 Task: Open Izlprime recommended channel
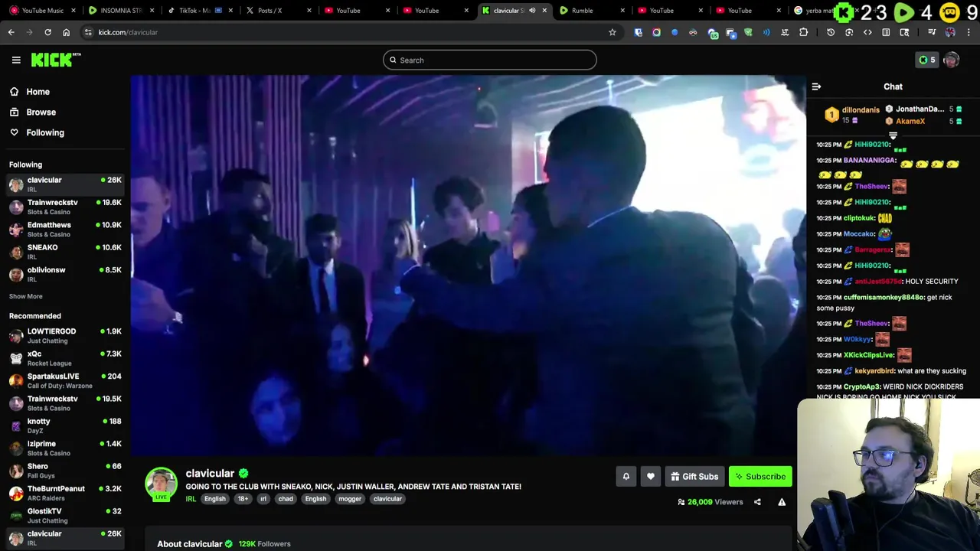(65, 448)
